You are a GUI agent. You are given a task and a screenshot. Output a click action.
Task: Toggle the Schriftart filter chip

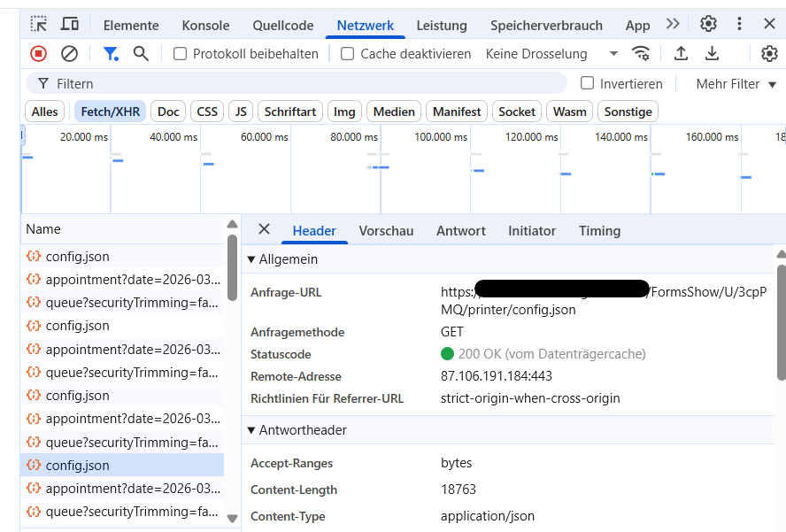(290, 112)
